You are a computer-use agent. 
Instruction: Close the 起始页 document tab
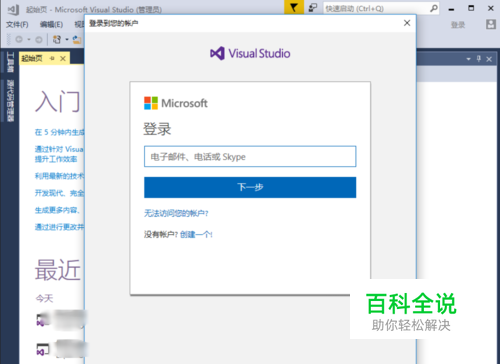[x=63, y=59]
